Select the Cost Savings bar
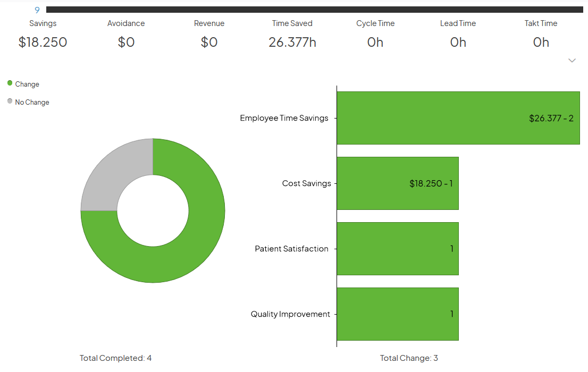 pyautogui.click(x=398, y=183)
